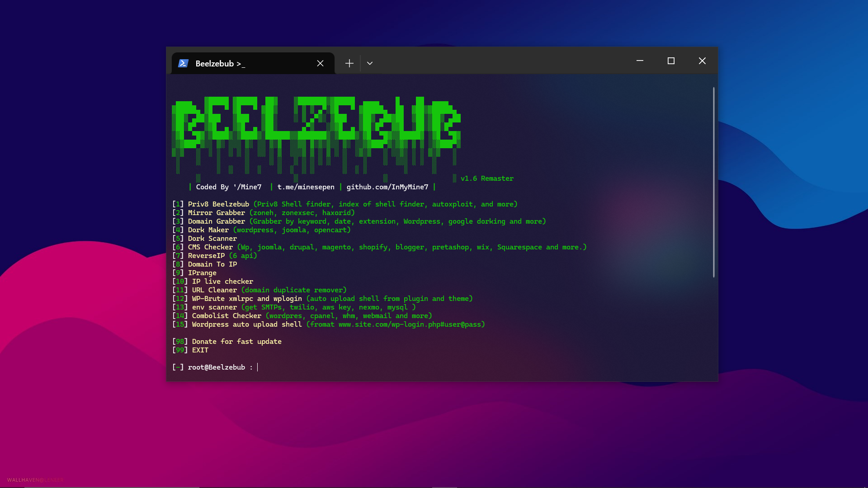Click the '(wordpress, joomla, opencart)' text
This screenshot has height=488, width=868.
292,230
